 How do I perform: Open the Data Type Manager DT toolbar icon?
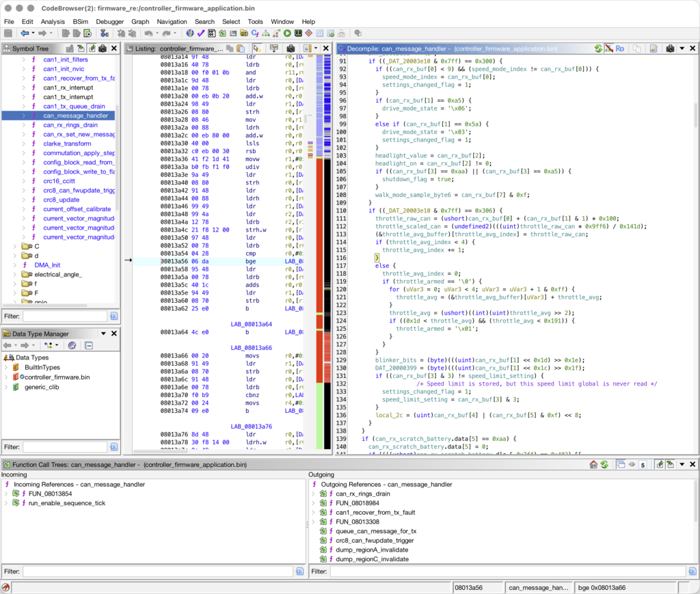pos(244,33)
